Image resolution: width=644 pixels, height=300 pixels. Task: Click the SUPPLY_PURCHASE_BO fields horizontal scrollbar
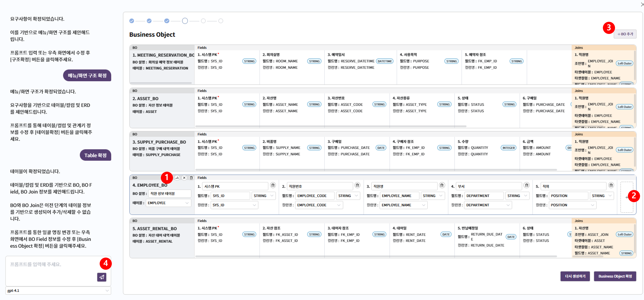376,170
